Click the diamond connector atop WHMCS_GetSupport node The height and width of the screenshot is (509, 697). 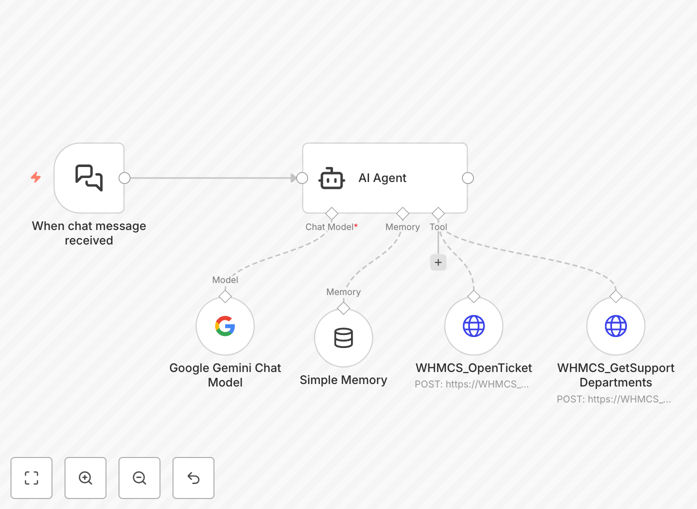point(616,296)
